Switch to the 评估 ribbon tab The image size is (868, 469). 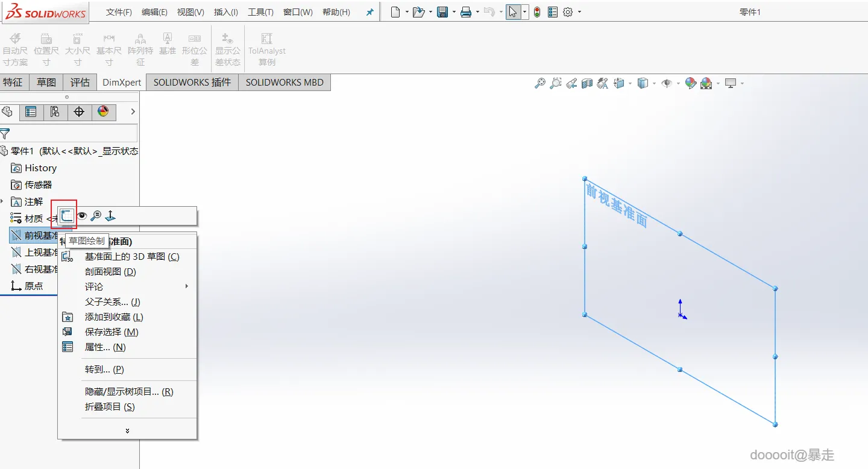[80, 83]
